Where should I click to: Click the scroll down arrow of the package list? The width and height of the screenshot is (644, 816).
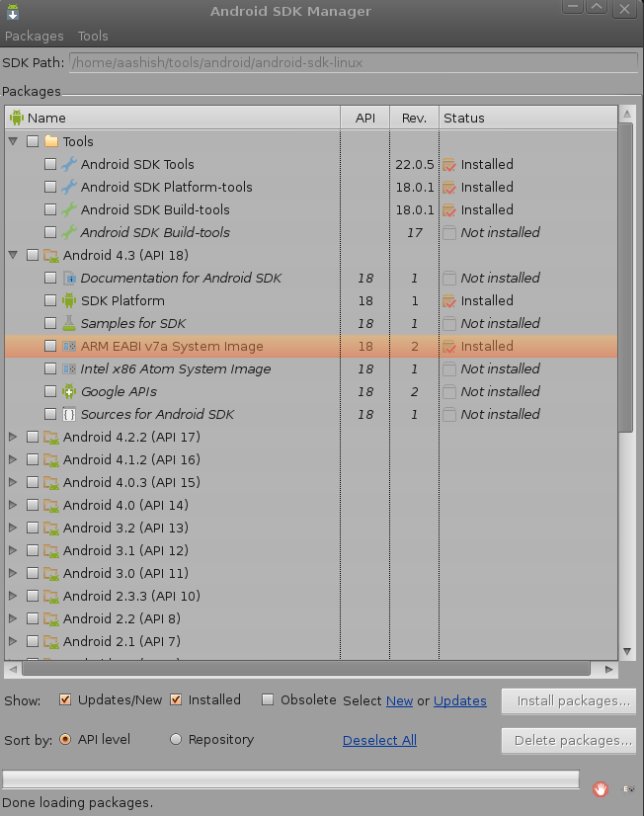click(x=627, y=652)
